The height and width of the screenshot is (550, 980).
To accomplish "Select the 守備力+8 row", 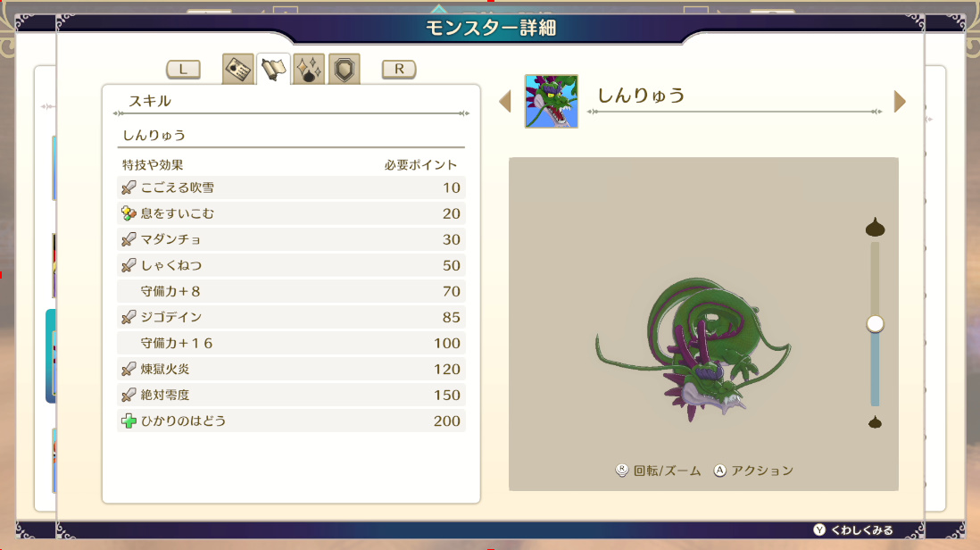I will 291,291.
